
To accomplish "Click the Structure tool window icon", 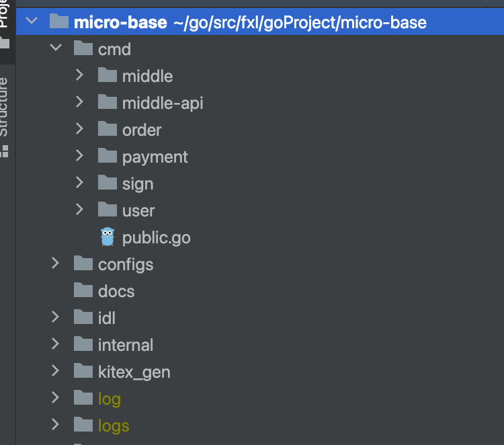I will [x=5, y=151].
